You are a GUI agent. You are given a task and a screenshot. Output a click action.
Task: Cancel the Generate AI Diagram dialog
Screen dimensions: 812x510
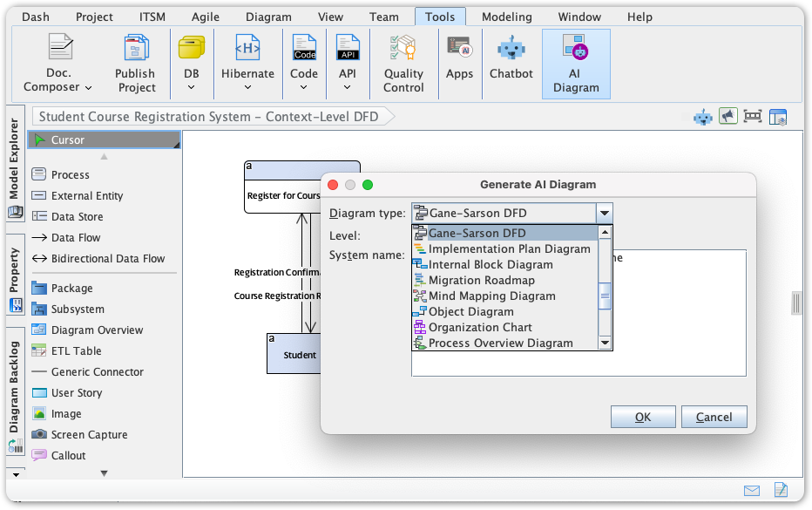[714, 417]
